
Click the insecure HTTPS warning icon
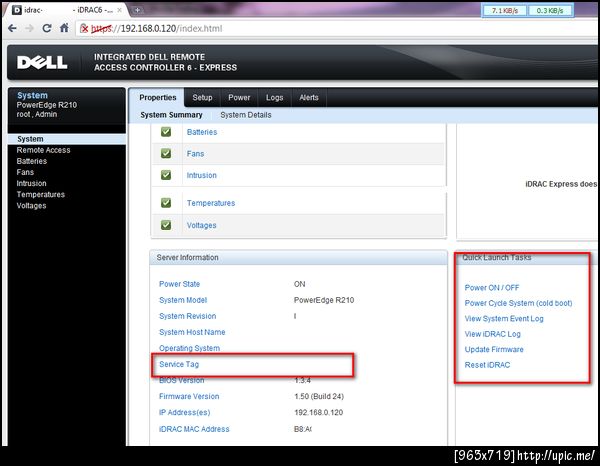point(84,29)
